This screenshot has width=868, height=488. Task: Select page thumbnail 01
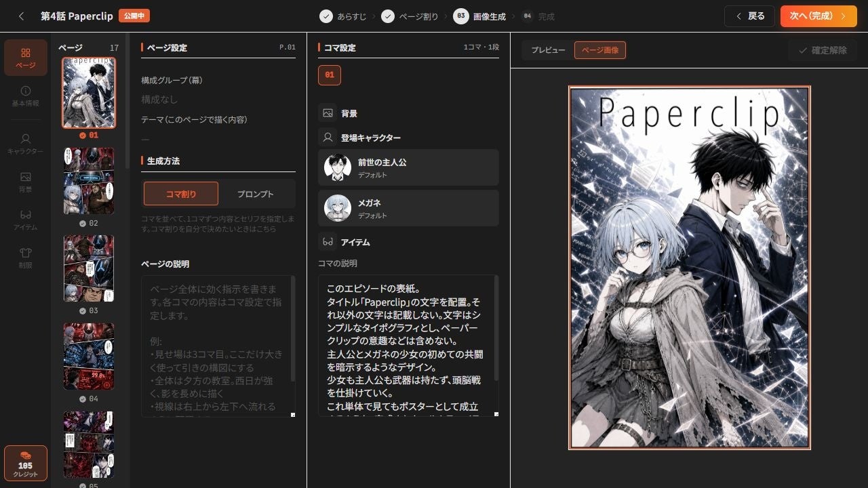[x=89, y=93]
